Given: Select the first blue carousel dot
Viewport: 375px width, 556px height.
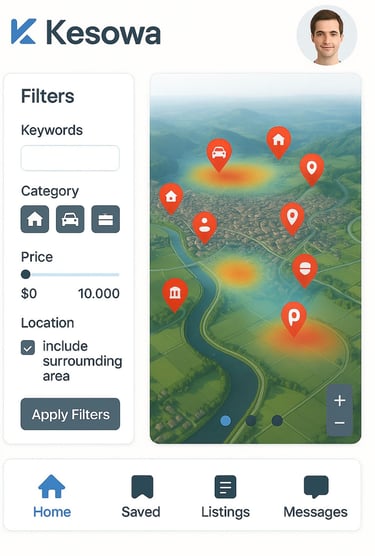Looking at the screenshot, I should coord(226,421).
